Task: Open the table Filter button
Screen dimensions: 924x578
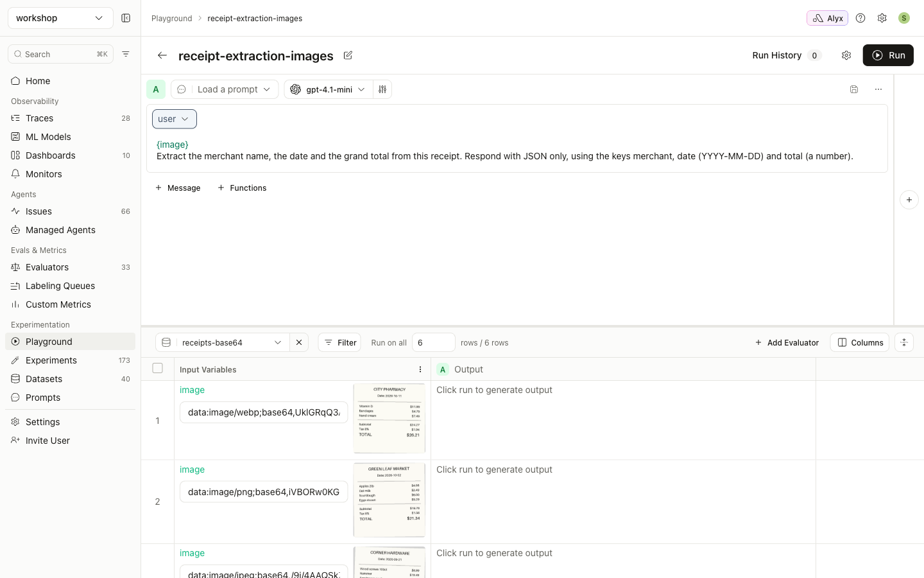Action: pos(339,342)
